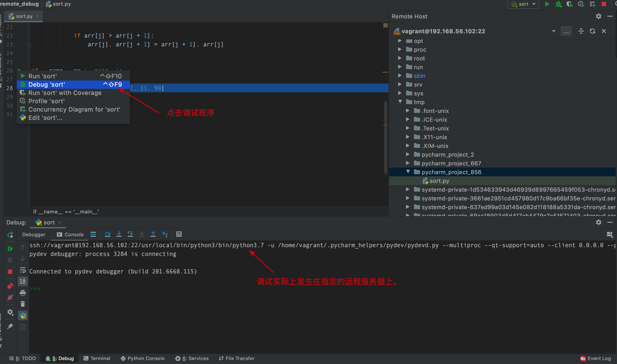Clear console with trash icon
The height and width of the screenshot is (364, 617).
click(23, 304)
